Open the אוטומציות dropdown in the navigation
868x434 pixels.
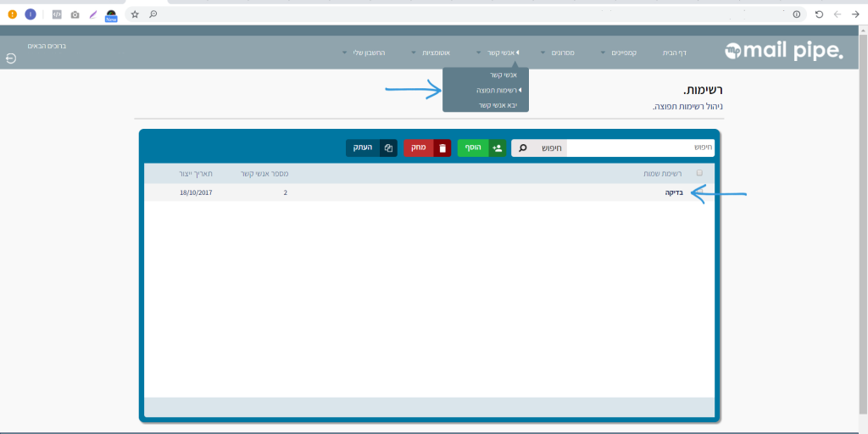coord(437,53)
